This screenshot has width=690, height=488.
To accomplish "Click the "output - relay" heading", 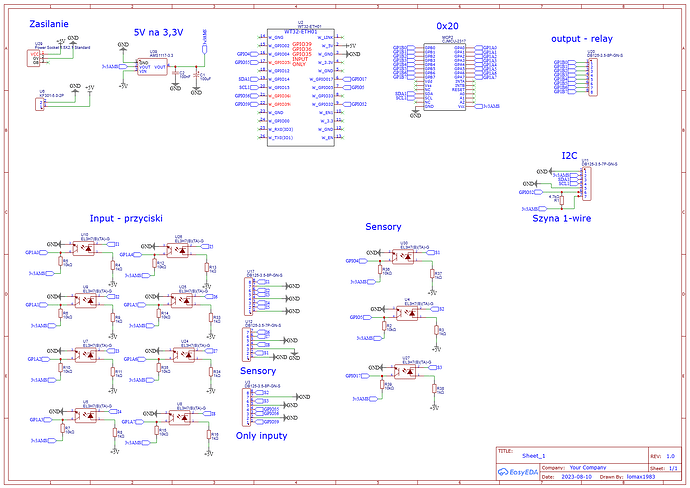I will pyautogui.click(x=582, y=39).
